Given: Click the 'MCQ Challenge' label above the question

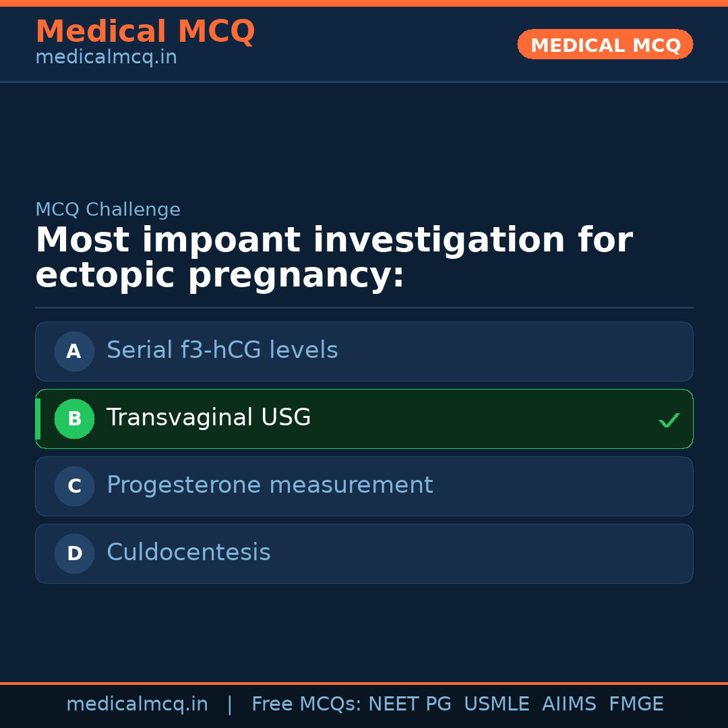Looking at the screenshot, I should (108, 210).
